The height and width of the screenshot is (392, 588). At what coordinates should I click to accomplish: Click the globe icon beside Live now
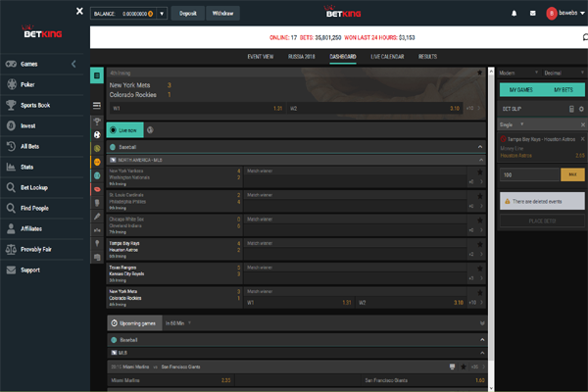coord(150,130)
